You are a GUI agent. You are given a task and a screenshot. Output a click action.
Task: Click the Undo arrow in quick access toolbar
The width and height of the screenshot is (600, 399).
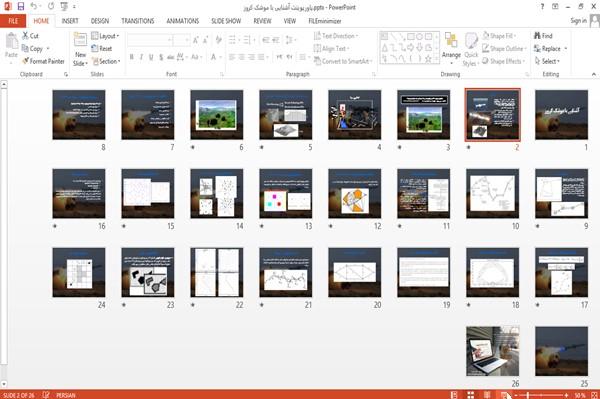(x=34, y=7)
